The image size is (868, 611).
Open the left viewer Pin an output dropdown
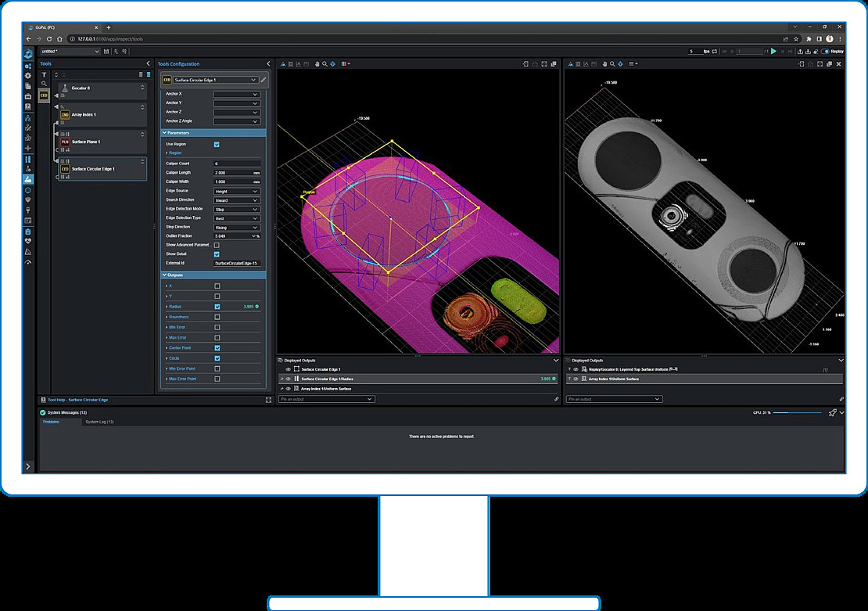click(327, 400)
